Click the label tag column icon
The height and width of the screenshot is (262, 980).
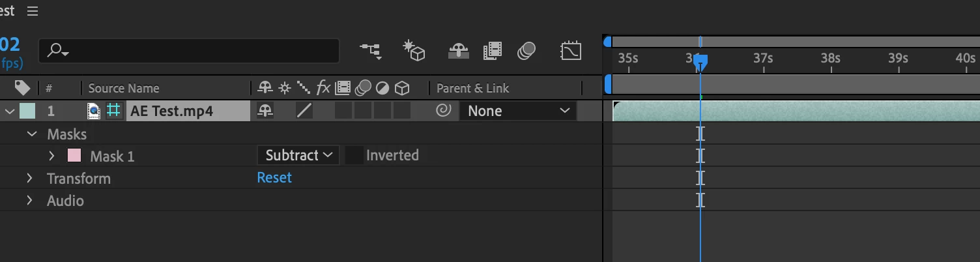[22, 88]
